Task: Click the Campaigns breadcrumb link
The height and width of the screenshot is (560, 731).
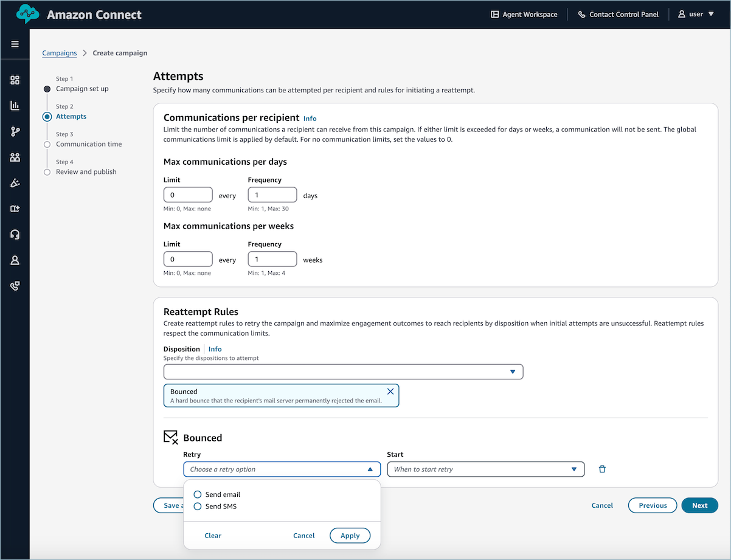Action: coord(60,53)
